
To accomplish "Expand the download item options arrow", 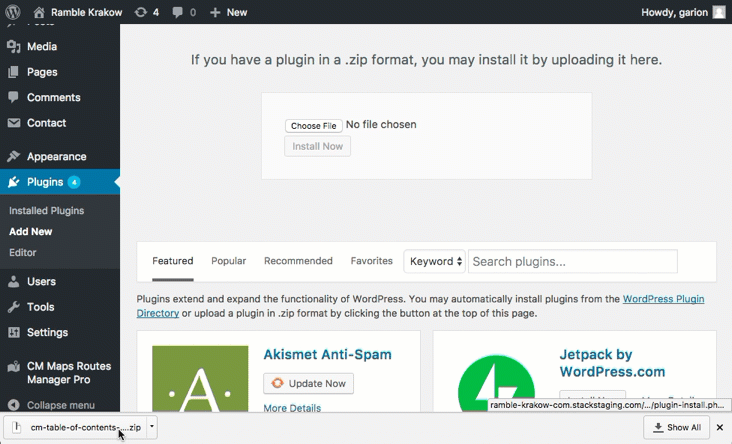I will point(152,427).
